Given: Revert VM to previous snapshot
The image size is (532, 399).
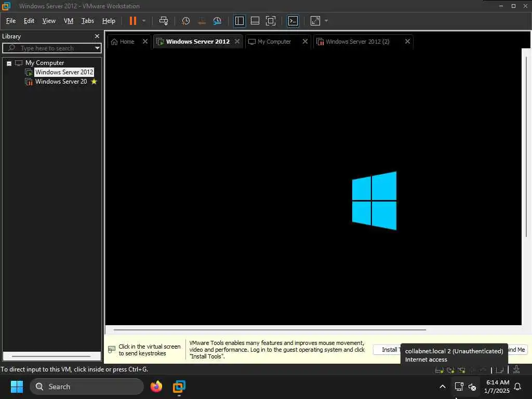Looking at the screenshot, I should point(202,21).
